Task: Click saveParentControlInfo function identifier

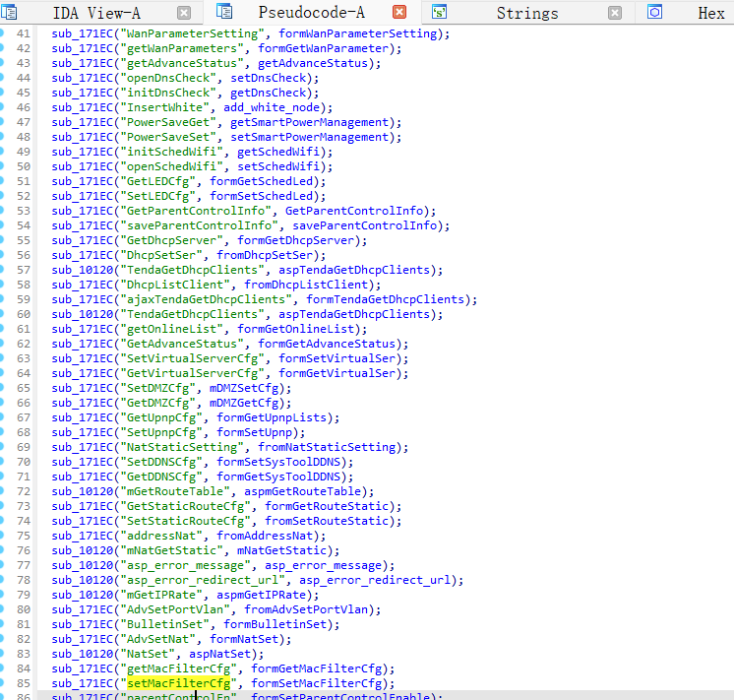Action: click(x=365, y=225)
